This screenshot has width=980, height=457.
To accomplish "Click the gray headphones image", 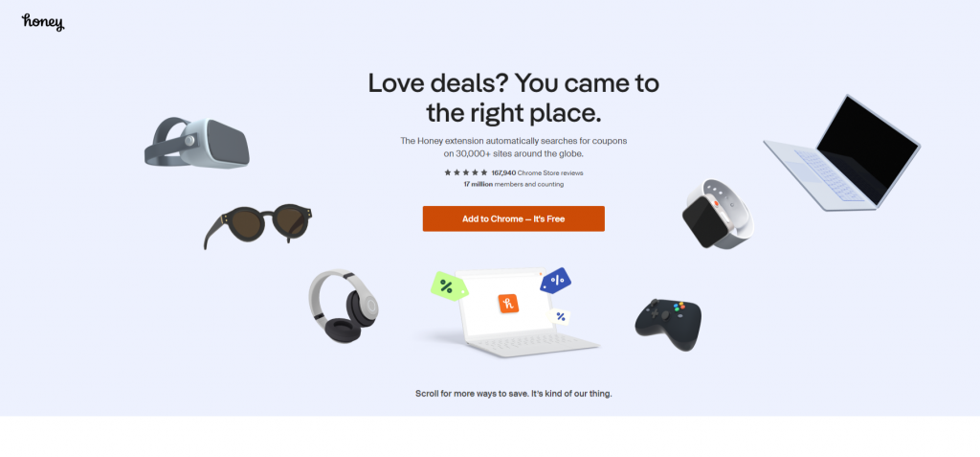I will coord(344,307).
